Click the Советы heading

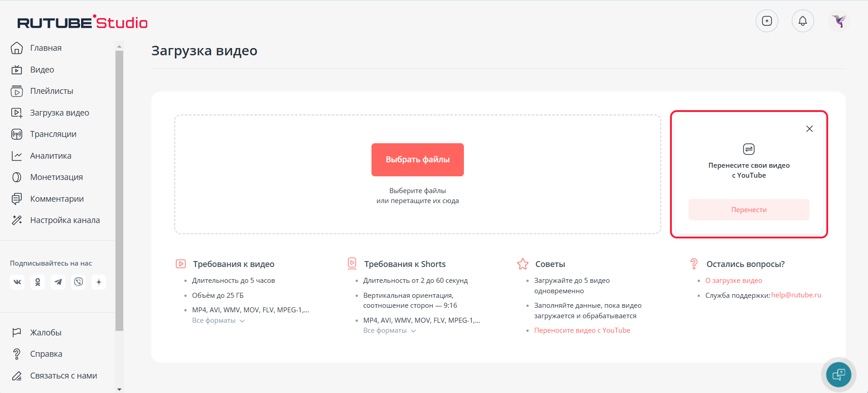click(x=550, y=264)
